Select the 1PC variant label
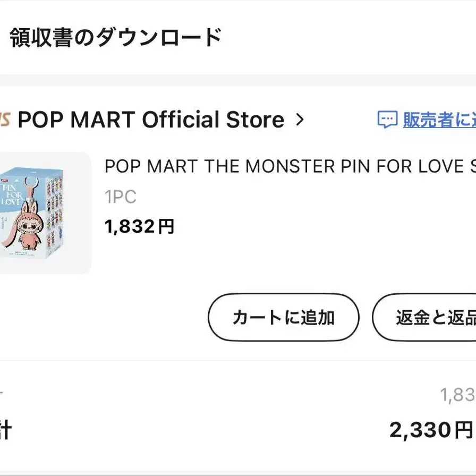This screenshot has width=476, height=476. 121,197
